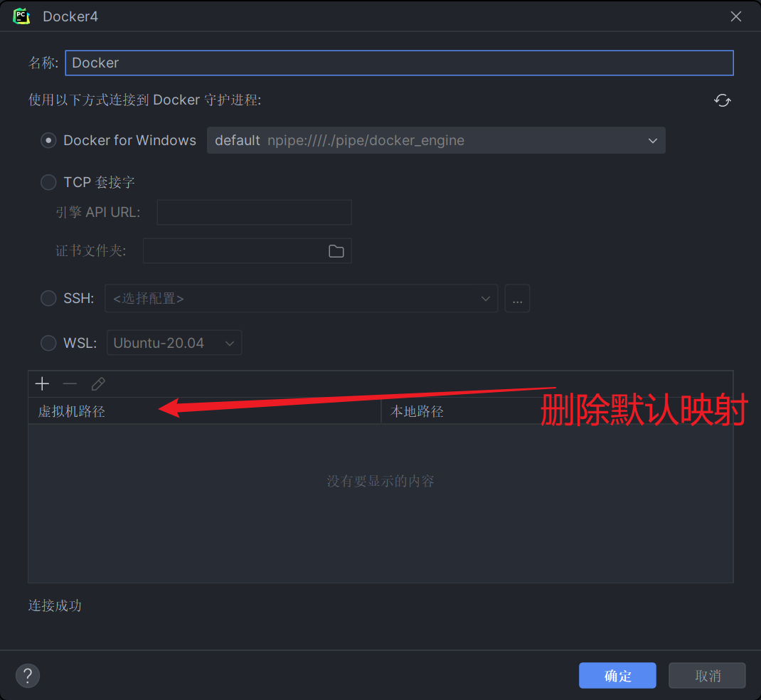Image resolution: width=761 pixels, height=700 pixels.
Task: Add a new path mapping
Action: point(42,384)
